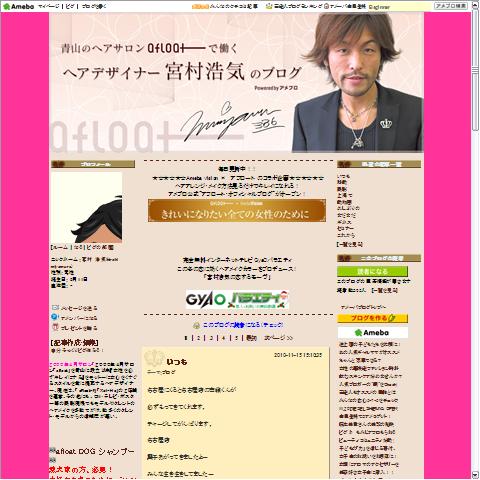Open the gold きれいになりたい全ての女性のために banner
Viewport: 480px width, 480px height.
tap(237, 211)
